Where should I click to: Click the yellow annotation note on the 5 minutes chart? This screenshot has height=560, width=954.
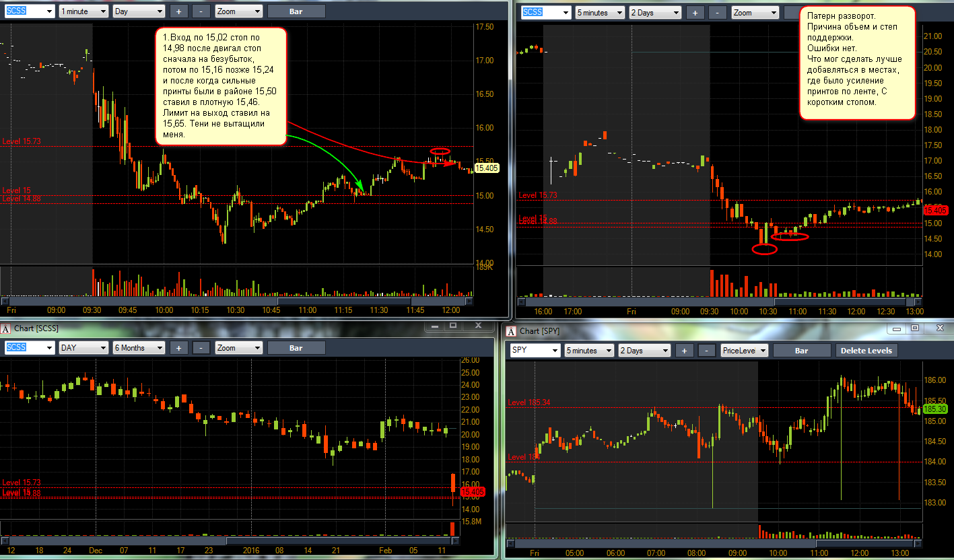click(858, 63)
